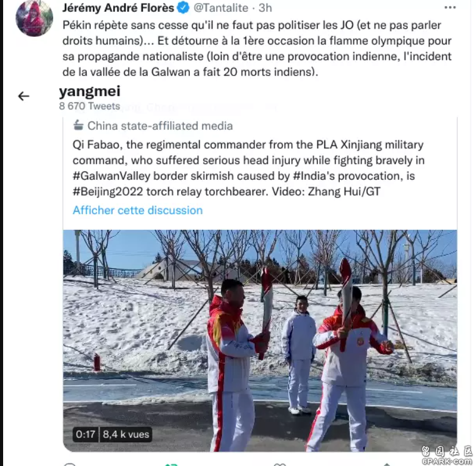Open the three-dot more options menu

click(450, 7)
